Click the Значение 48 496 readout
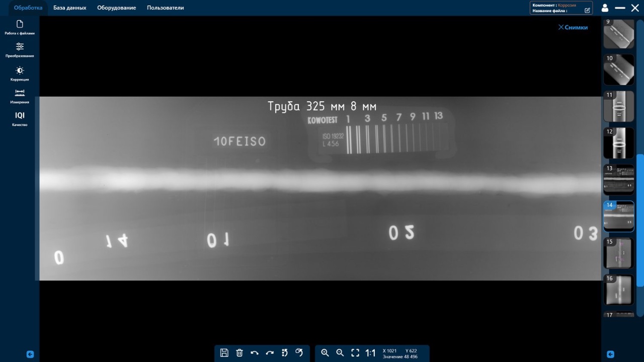Image resolution: width=644 pixels, height=362 pixels. 400,357
